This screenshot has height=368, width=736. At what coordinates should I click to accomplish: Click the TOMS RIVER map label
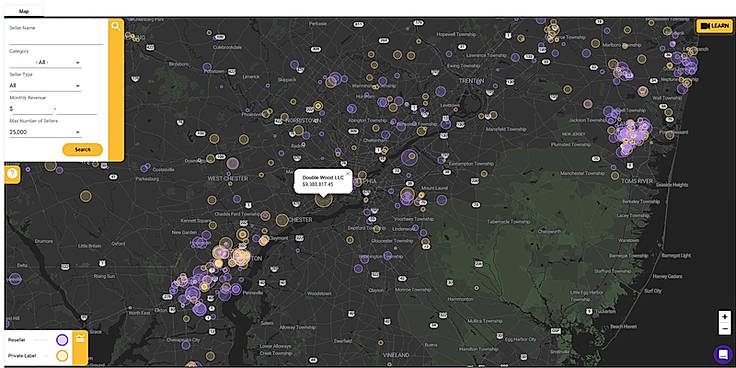point(637,181)
